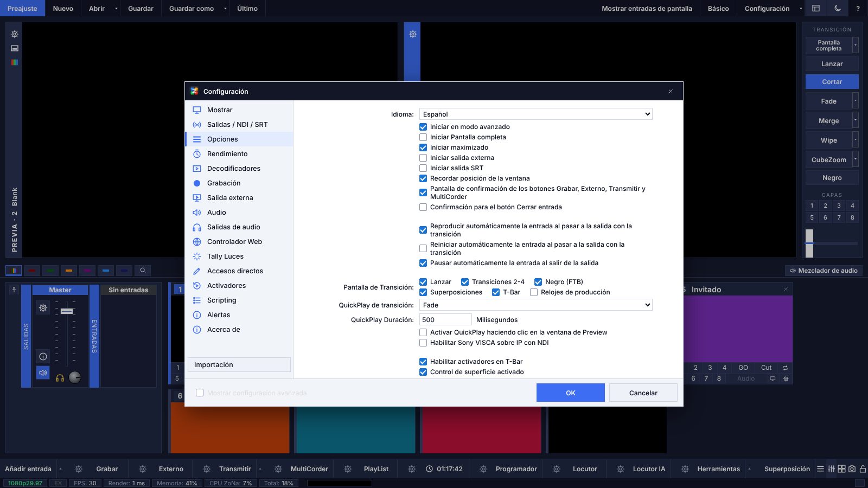Check Confirmación para el botón Cerrar entrada

click(423, 207)
